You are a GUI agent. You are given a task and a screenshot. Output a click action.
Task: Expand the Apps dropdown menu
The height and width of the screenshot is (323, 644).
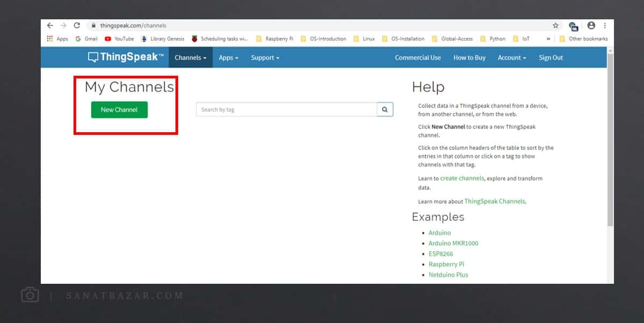[229, 58]
